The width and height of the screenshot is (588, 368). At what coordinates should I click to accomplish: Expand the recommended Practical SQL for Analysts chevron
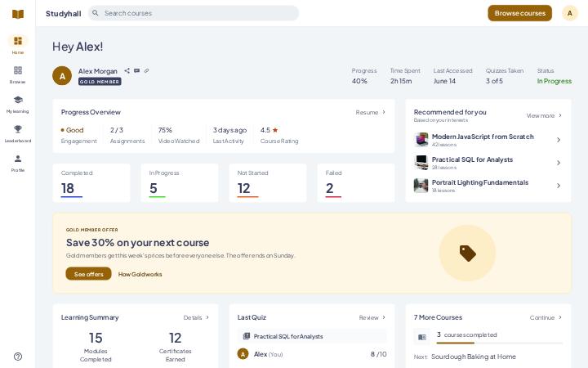point(559,163)
